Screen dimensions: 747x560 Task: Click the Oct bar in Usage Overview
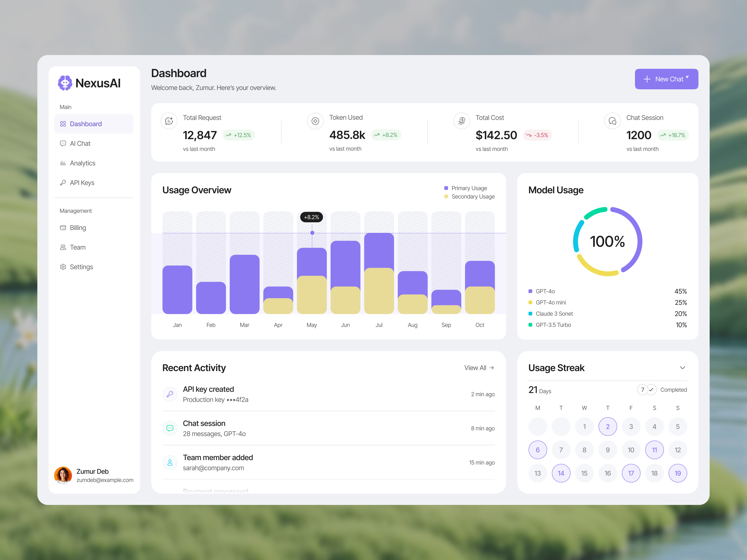tap(480, 287)
